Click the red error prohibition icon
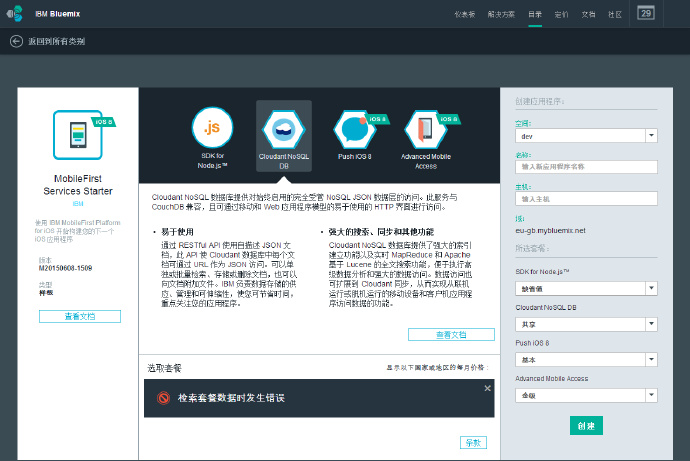 pyautogui.click(x=163, y=398)
